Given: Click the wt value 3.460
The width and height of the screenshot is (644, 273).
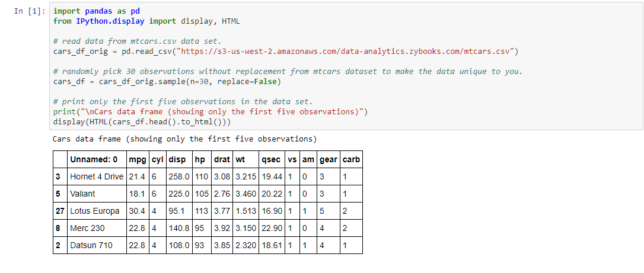Looking at the screenshot, I should point(246,194).
